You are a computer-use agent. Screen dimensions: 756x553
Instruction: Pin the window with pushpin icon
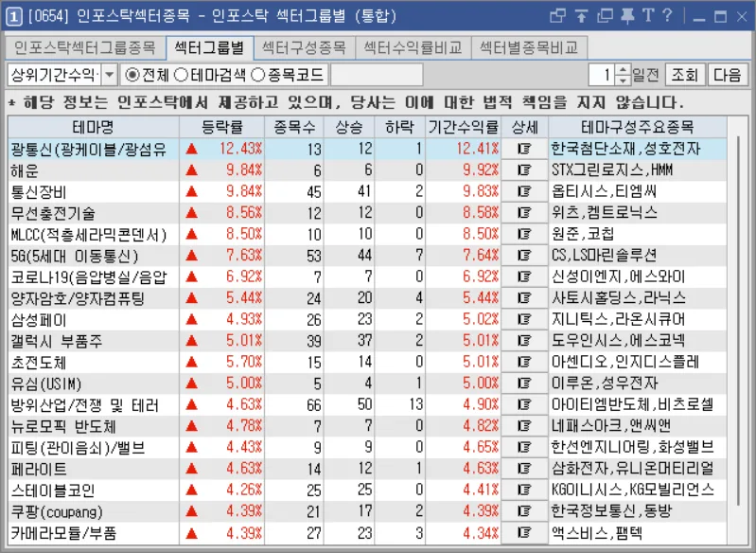(627, 16)
